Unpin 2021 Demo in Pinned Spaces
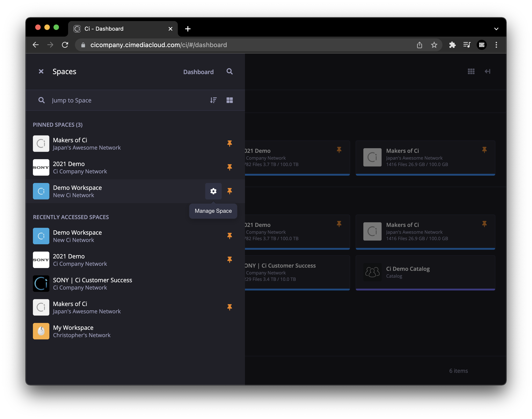Viewport: 532px width, 419px height. point(229,167)
